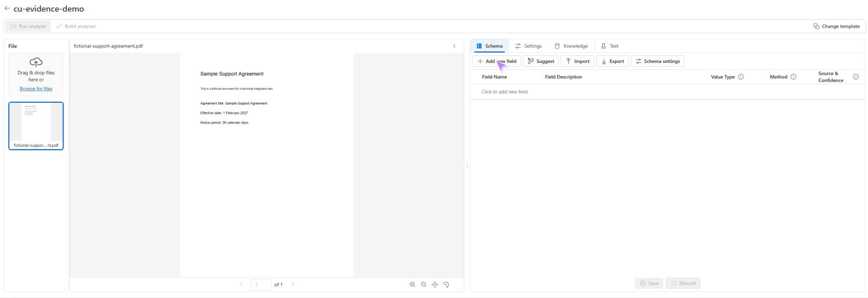Click the 'Notice period: 30 calendar days' line
The height and width of the screenshot is (298, 868).
point(224,122)
